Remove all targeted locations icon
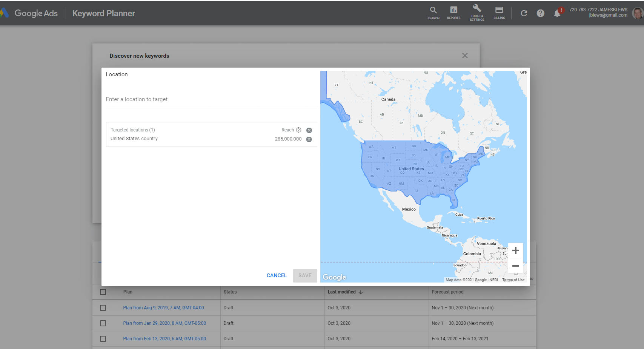644x349 pixels. (x=309, y=130)
